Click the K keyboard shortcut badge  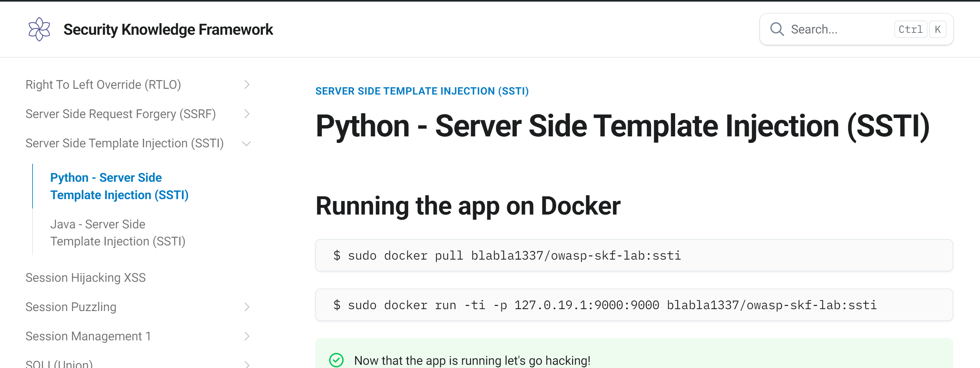[938, 29]
